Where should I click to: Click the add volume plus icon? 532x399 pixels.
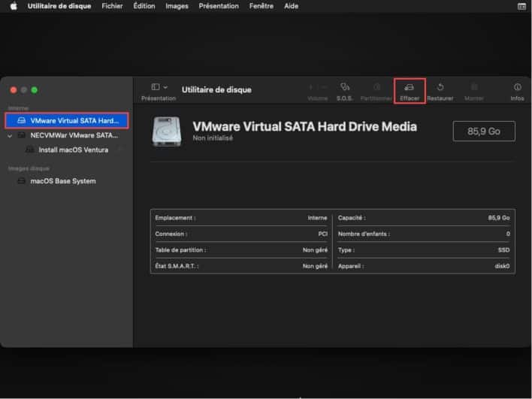pos(312,88)
